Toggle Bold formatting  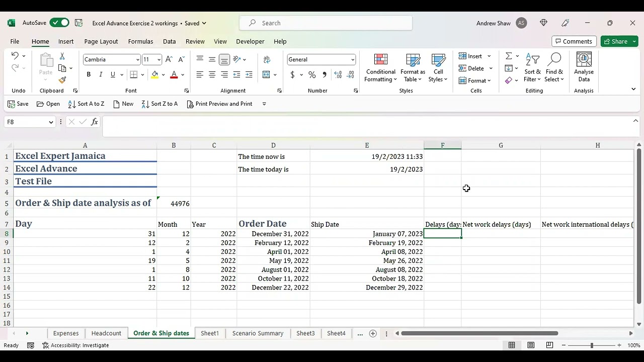point(89,74)
